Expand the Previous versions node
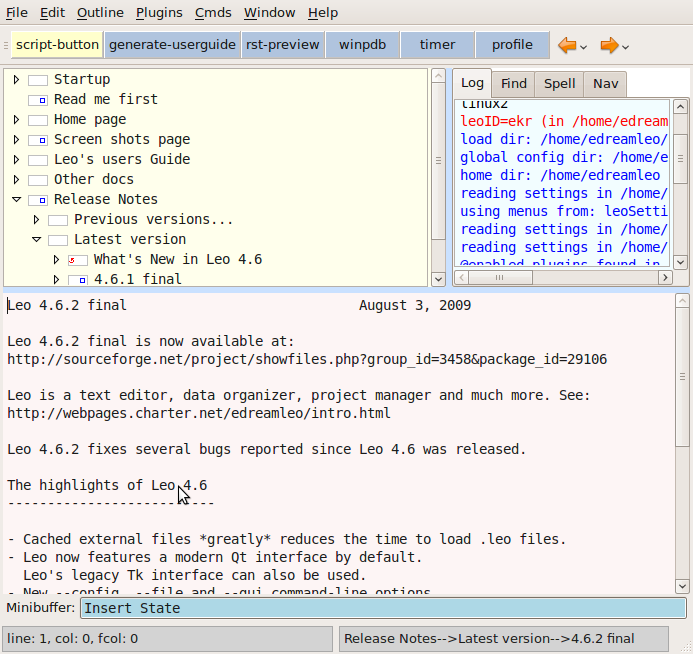This screenshot has width=693, height=654. 37,219
